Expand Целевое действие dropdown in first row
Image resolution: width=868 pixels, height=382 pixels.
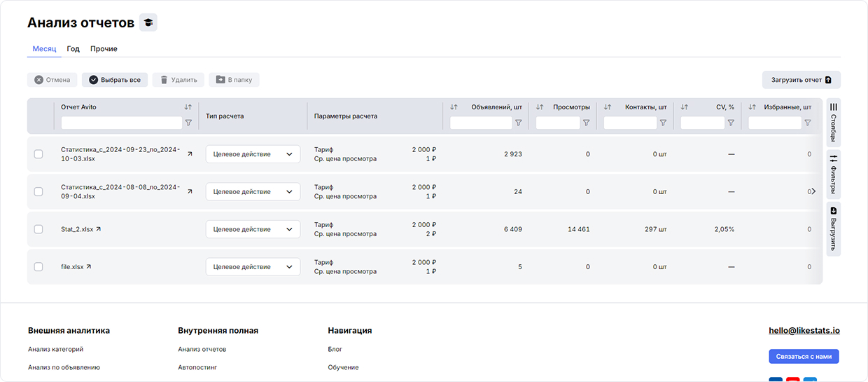(x=253, y=154)
